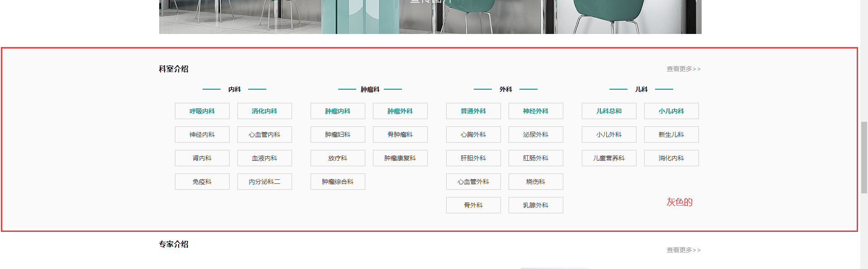Click the 小儿外科 button
Screen dimensions: 868x269
tap(609, 134)
